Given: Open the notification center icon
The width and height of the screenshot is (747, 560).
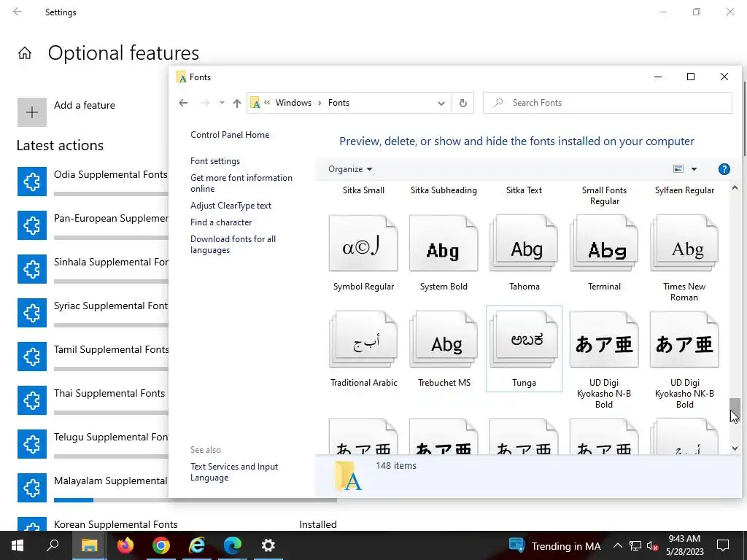Looking at the screenshot, I should tap(723, 545).
